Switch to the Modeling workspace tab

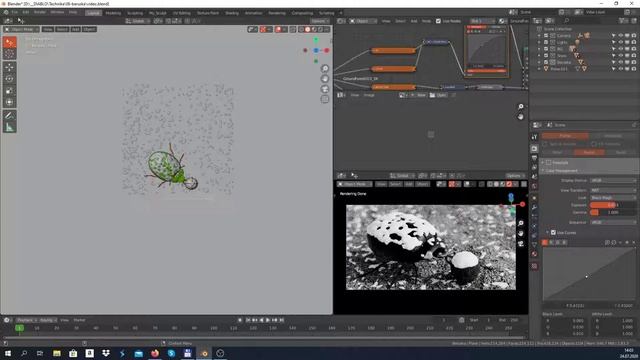point(113,13)
